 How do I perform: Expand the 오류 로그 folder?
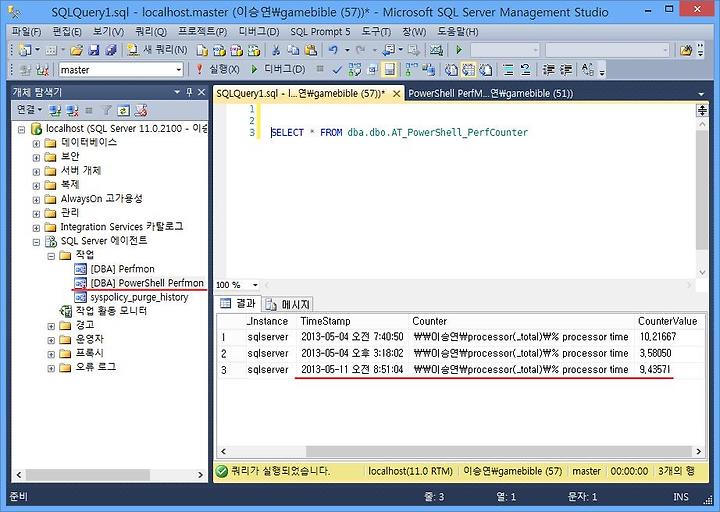(x=51, y=368)
